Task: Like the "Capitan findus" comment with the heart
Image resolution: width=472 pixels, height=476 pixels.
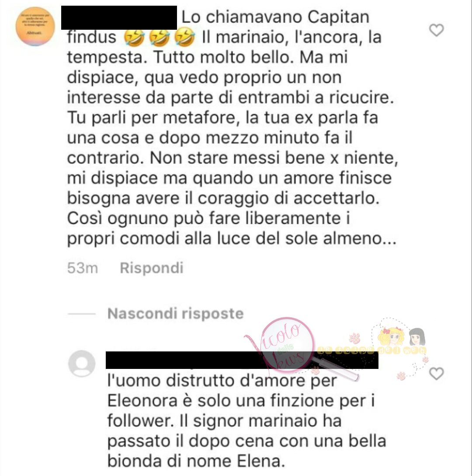Action: point(437,30)
